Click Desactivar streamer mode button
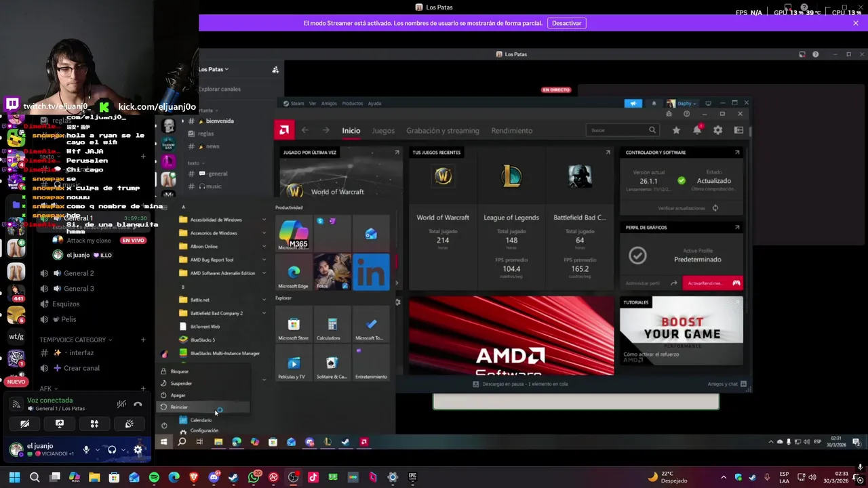This screenshot has height=488, width=868. point(566,23)
